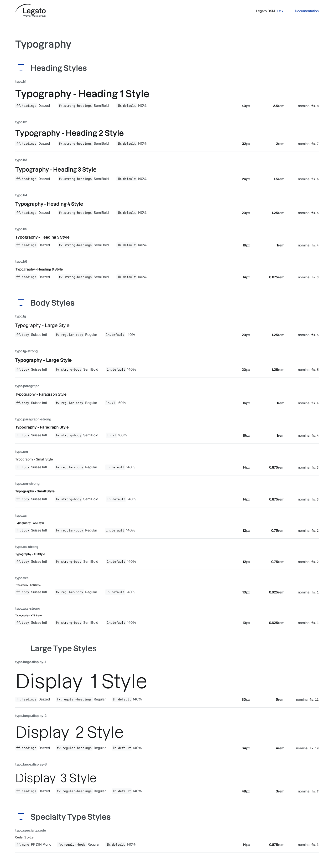Select the typo.xxs-strong token label
This screenshot has width=334, height=868.
click(28, 608)
